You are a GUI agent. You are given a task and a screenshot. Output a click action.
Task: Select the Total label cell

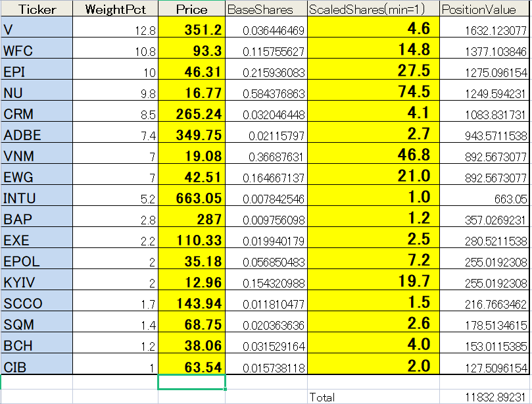(373, 397)
